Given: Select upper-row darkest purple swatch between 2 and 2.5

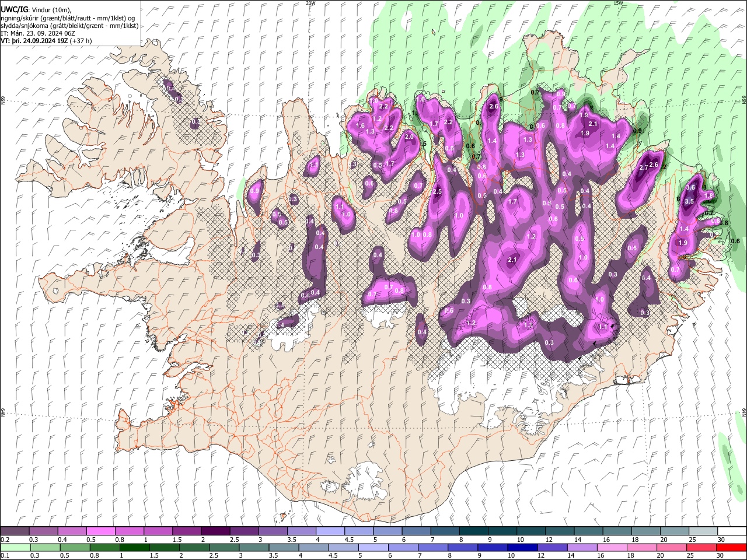Looking at the screenshot, I should pos(215,531).
